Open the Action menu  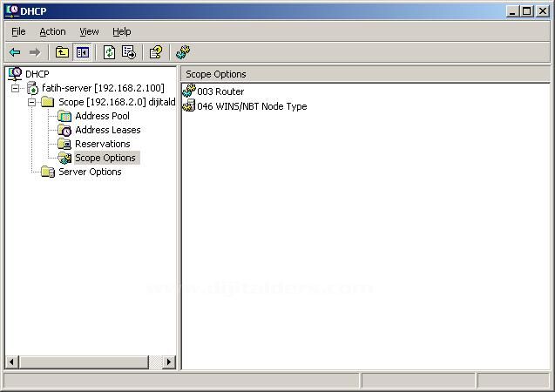[x=52, y=31]
